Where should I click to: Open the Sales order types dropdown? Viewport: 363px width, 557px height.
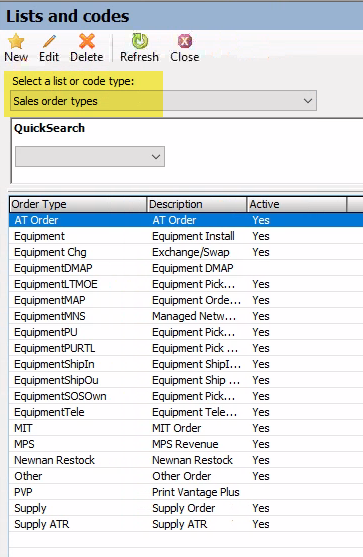click(163, 101)
